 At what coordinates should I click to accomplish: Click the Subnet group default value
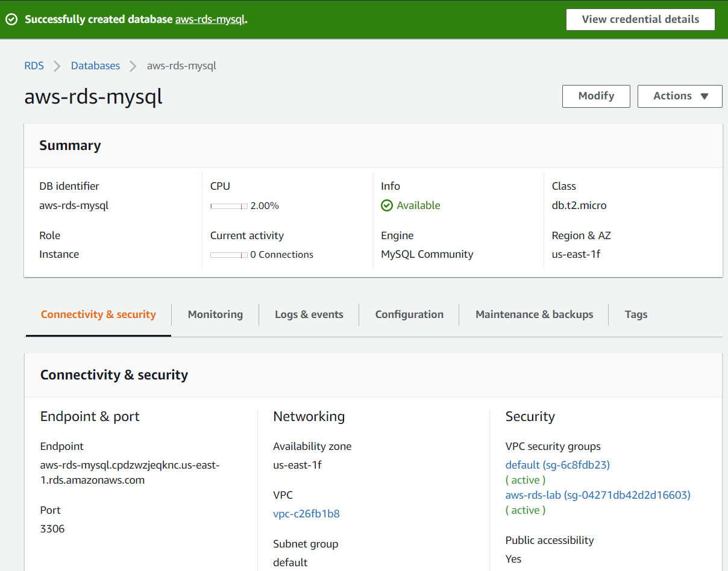(290, 563)
